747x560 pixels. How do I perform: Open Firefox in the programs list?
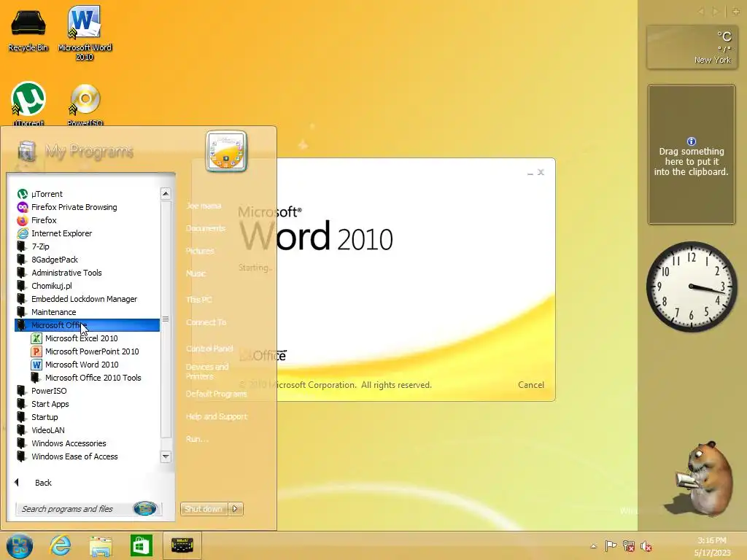coord(44,220)
